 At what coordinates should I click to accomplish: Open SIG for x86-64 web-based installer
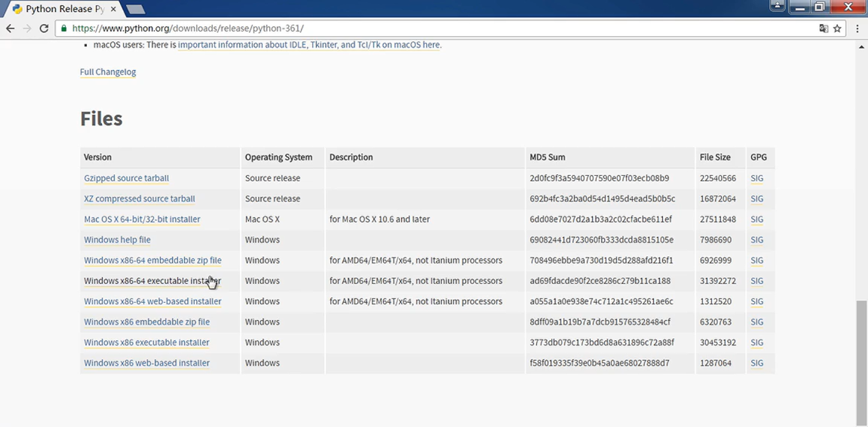757,301
